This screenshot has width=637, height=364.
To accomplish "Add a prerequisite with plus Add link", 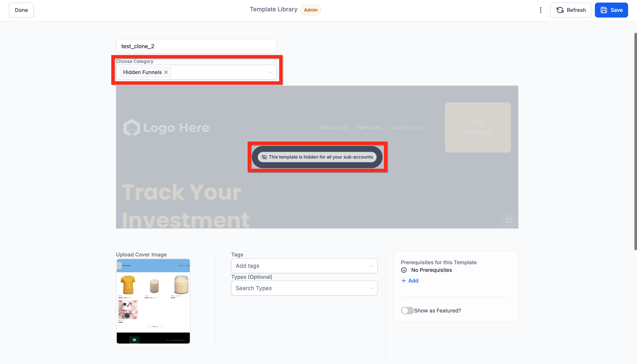I will click(410, 280).
